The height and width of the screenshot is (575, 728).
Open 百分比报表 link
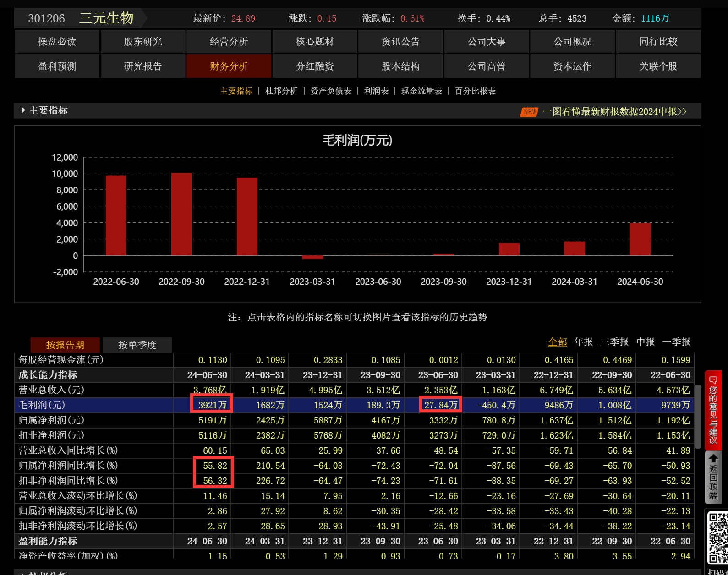[475, 91]
